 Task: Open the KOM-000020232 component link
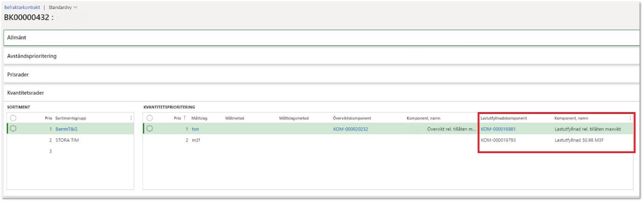tap(350, 129)
